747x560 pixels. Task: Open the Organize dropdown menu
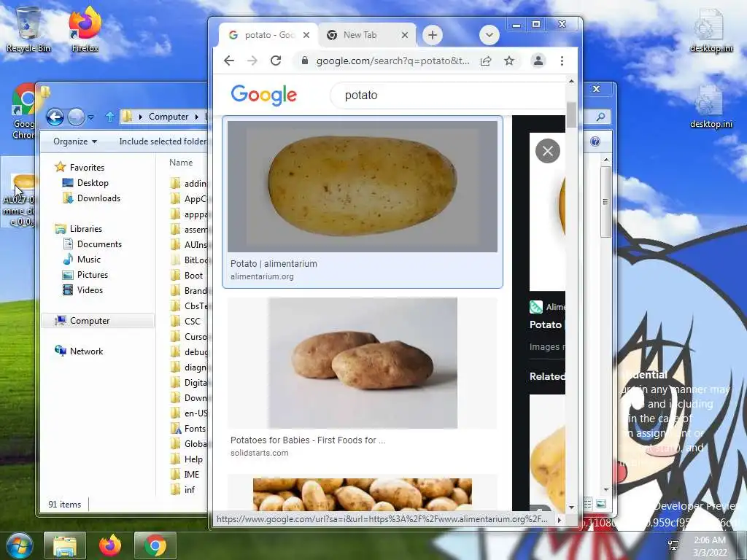pos(75,141)
